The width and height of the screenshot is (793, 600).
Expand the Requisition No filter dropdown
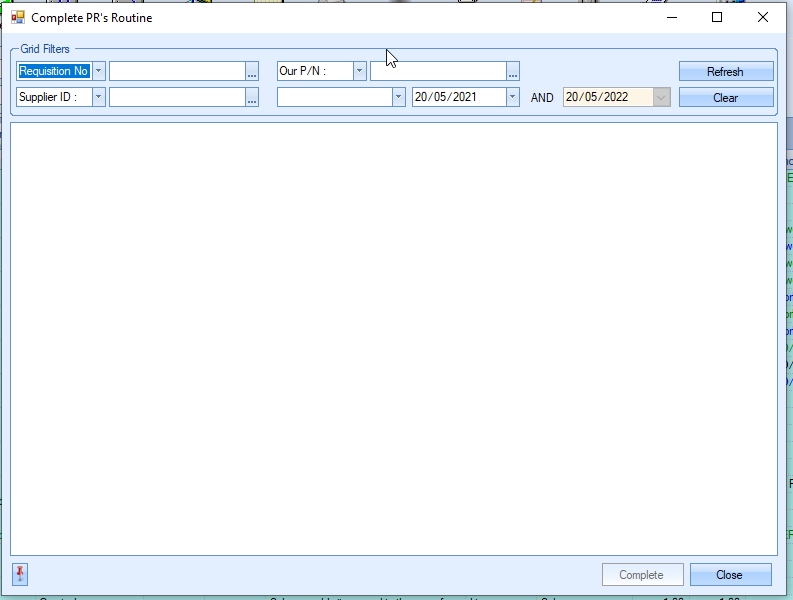click(x=98, y=71)
